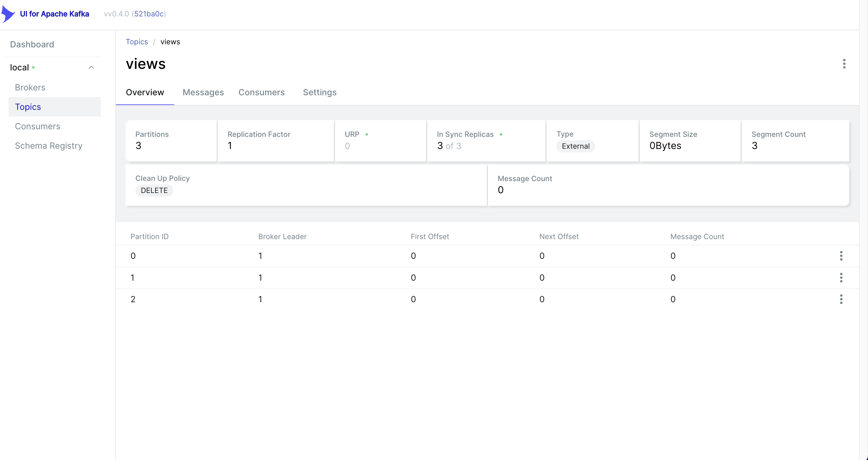868x460 pixels.
Task: Click the Kafka UI logo icon
Action: pos(8,14)
